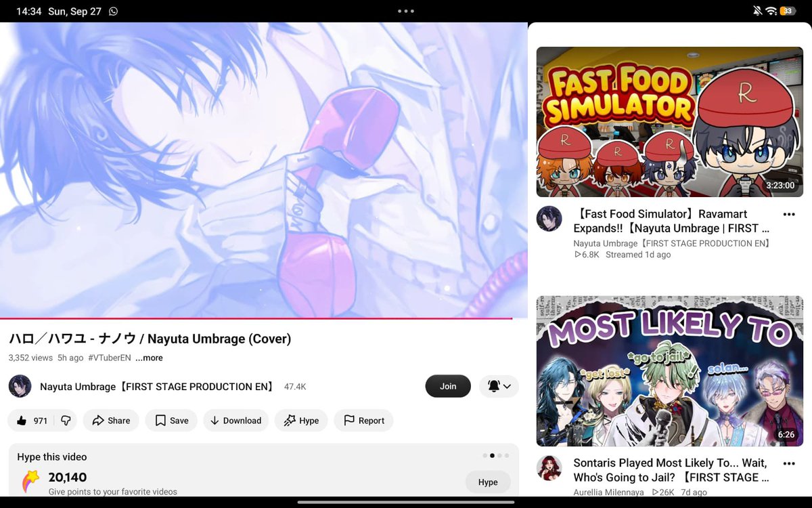Open Fast Food Simulator video thumbnail
The height and width of the screenshot is (508, 812).
(670, 122)
